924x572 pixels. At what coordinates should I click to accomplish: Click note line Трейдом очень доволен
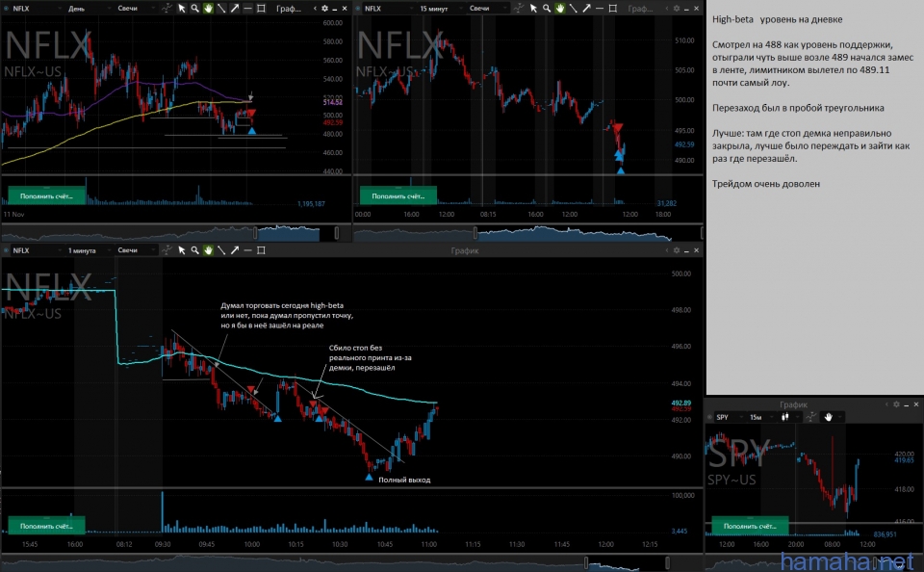tap(765, 184)
